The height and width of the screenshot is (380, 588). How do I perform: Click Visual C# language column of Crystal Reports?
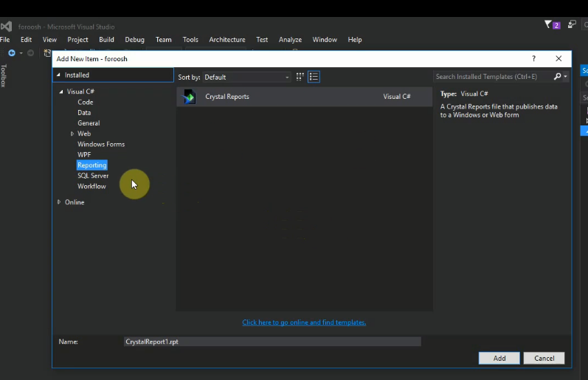[397, 97]
